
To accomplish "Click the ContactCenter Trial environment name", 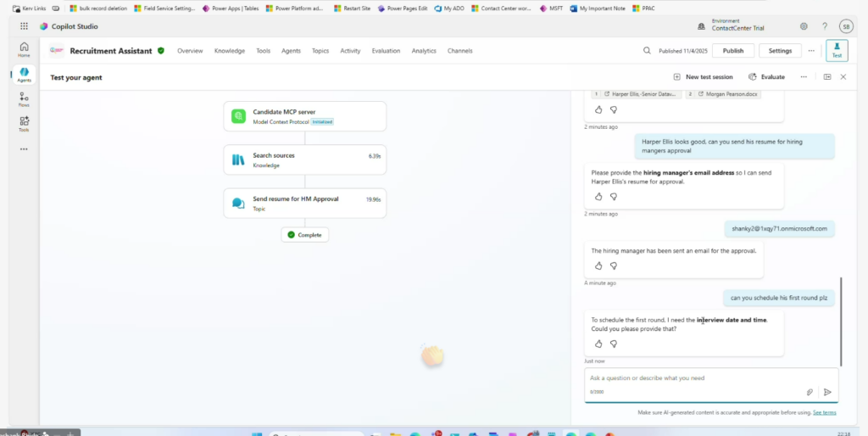I will coord(738,28).
